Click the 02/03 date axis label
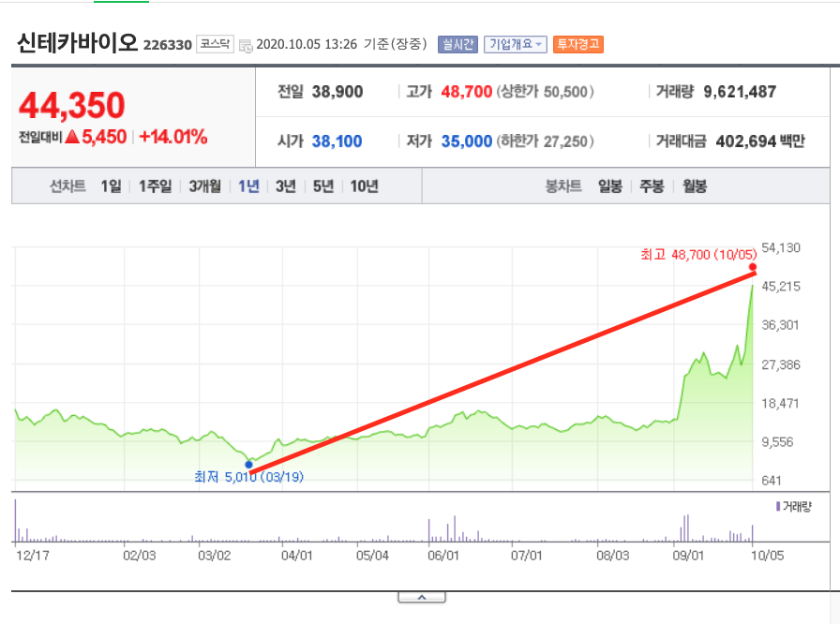 click(x=140, y=556)
